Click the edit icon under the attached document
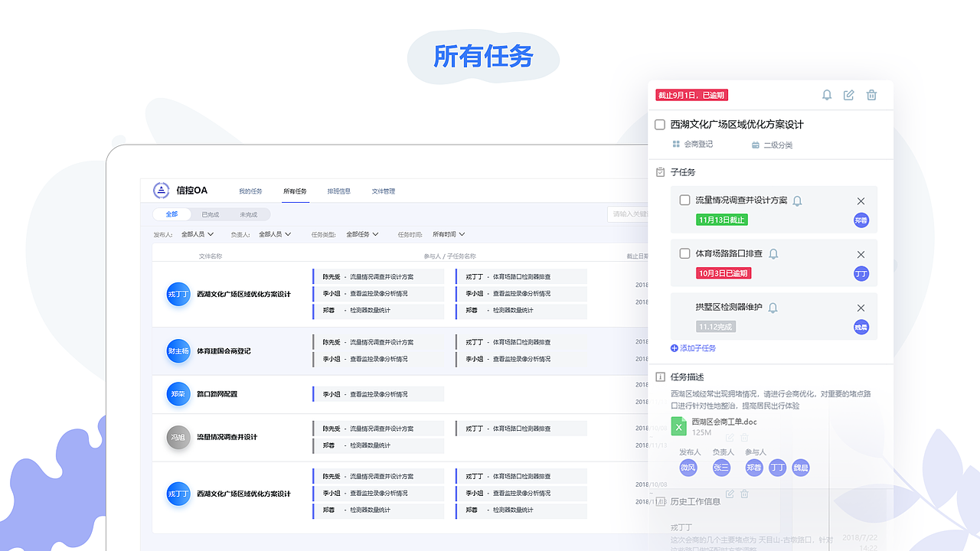 pos(729,437)
